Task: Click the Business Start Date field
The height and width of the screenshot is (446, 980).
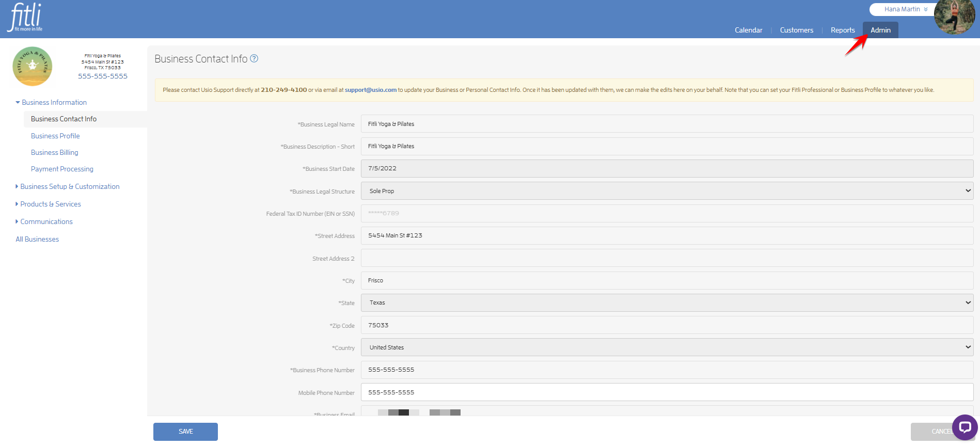Action: coord(667,169)
